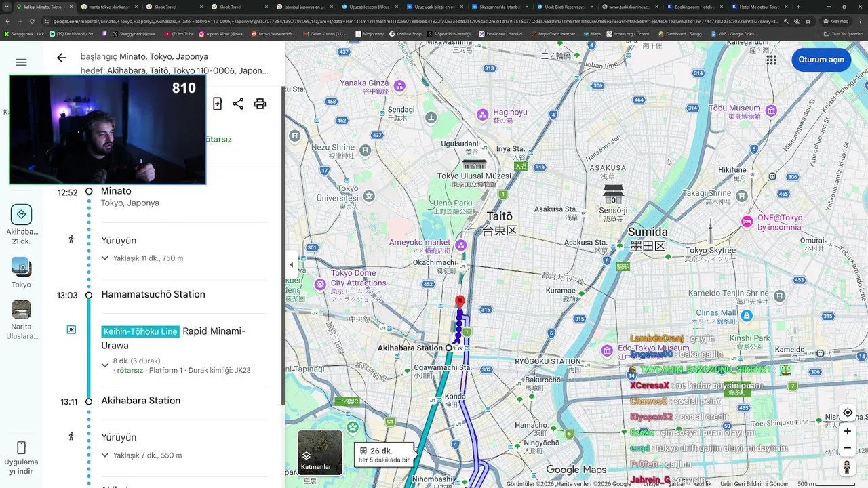The image size is (868, 488).
Task: Open Google apps grid icon
Action: (772, 60)
